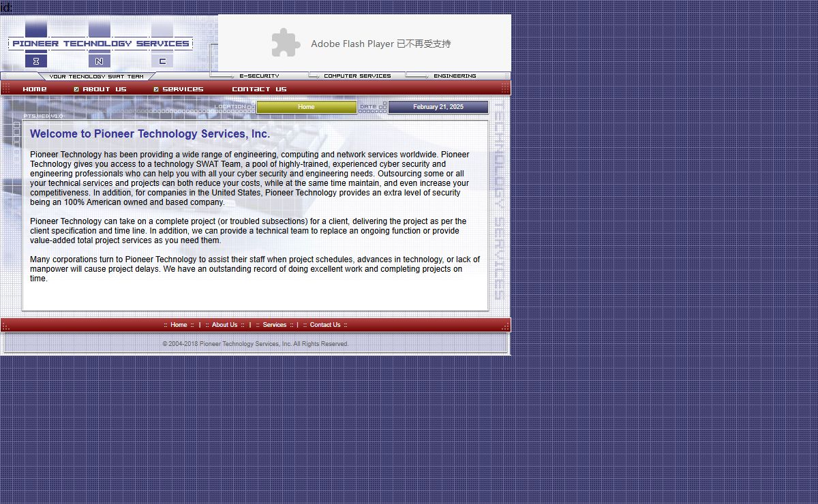Click the date box showing February 21, 2025

(438, 107)
